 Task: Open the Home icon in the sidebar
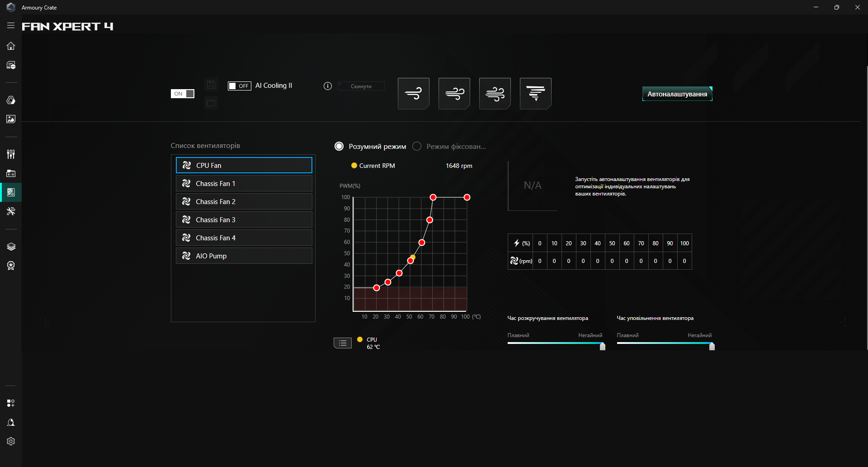(11, 46)
